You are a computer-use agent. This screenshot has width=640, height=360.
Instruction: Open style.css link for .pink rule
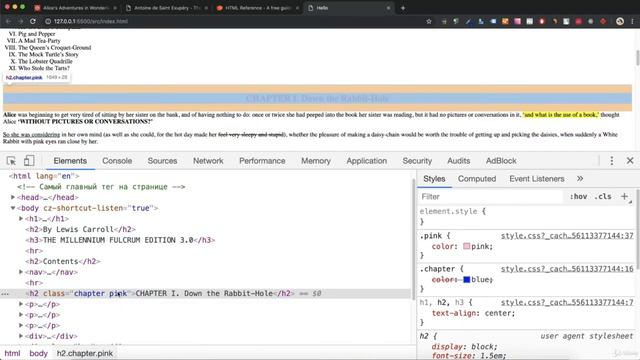point(567,236)
